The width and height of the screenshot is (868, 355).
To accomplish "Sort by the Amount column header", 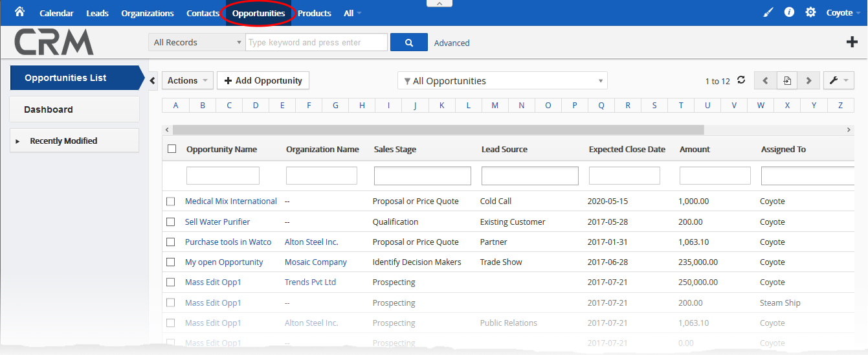I will tap(695, 149).
